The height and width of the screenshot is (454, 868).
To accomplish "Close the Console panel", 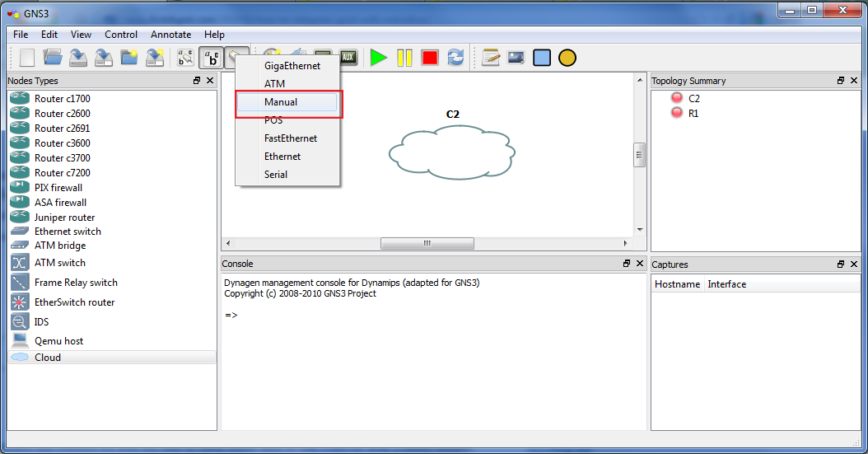I will [x=639, y=264].
